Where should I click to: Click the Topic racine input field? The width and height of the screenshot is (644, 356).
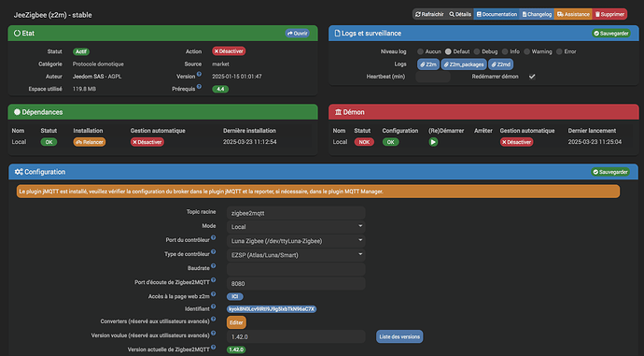pos(296,213)
